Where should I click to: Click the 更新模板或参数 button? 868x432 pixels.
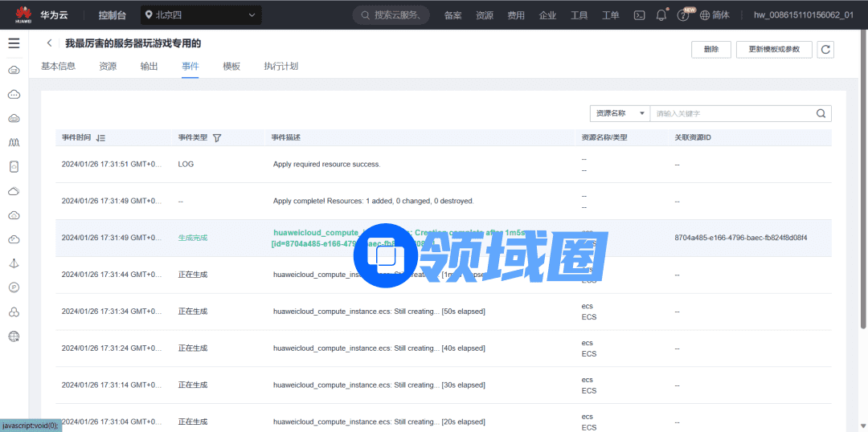click(774, 50)
